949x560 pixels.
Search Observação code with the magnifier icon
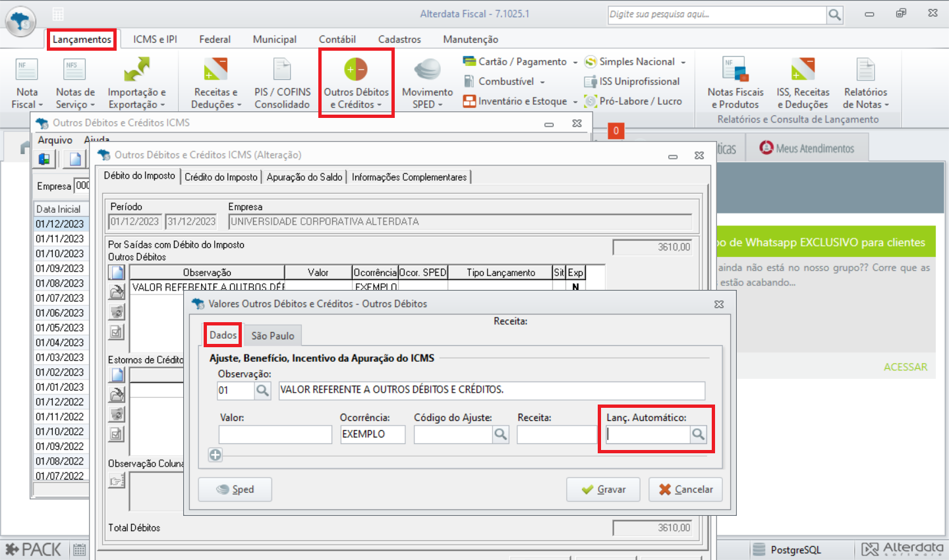[x=262, y=391]
